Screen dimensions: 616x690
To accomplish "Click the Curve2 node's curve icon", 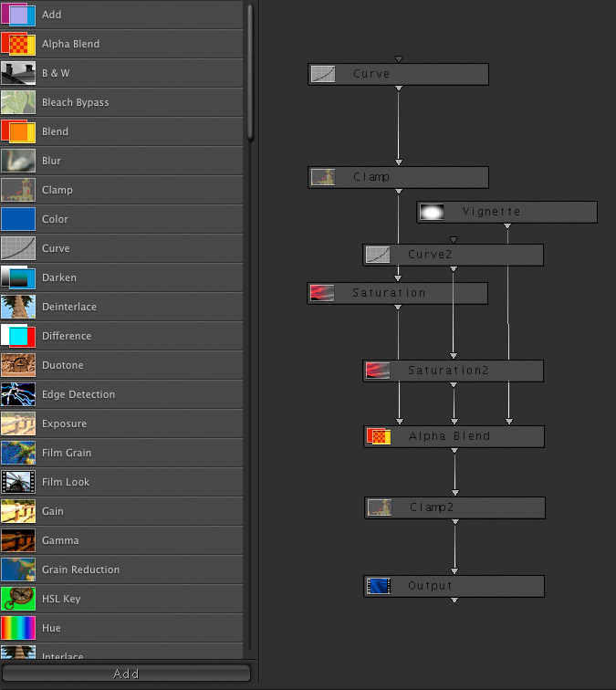I will 378,255.
